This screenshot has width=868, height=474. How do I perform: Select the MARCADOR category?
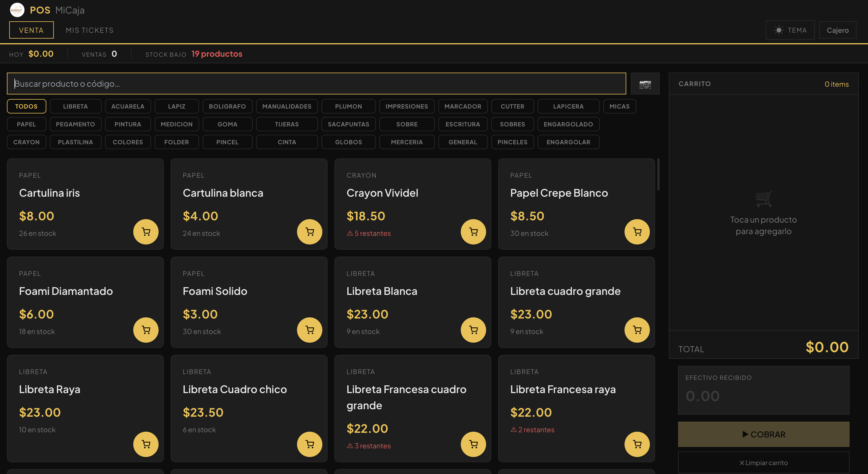pyautogui.click(x=463, y=106)
